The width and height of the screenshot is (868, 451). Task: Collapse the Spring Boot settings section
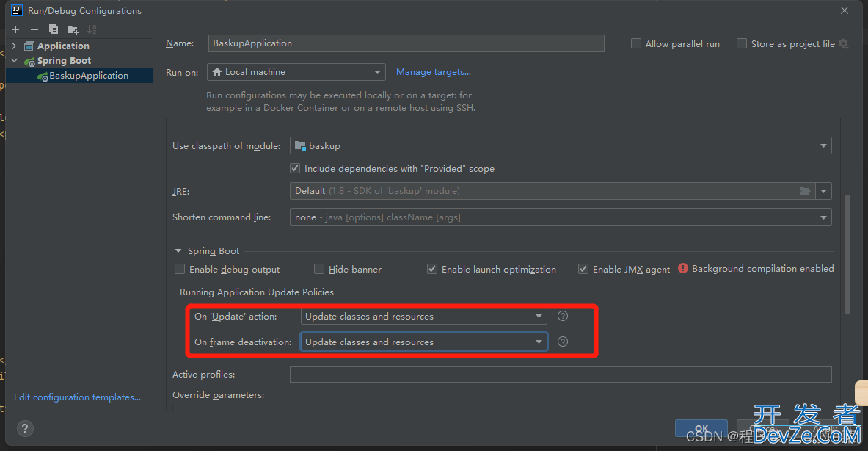(178, 251)
